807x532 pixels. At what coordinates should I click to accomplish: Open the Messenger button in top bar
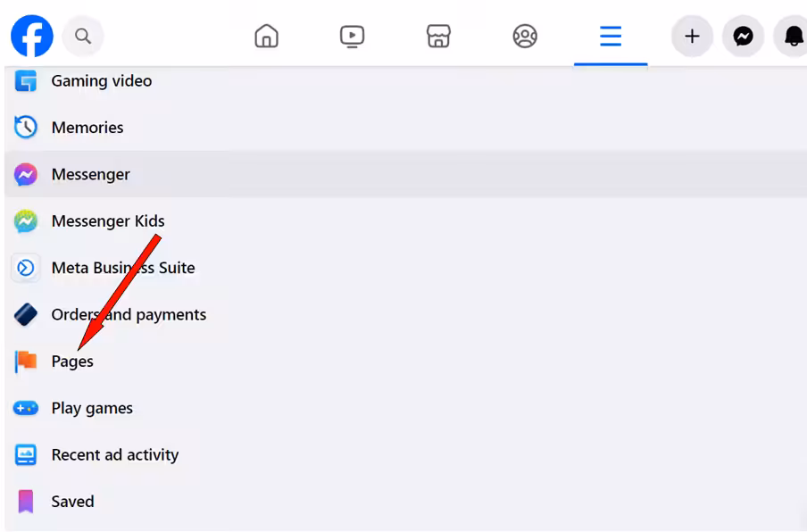click(744, 36)
